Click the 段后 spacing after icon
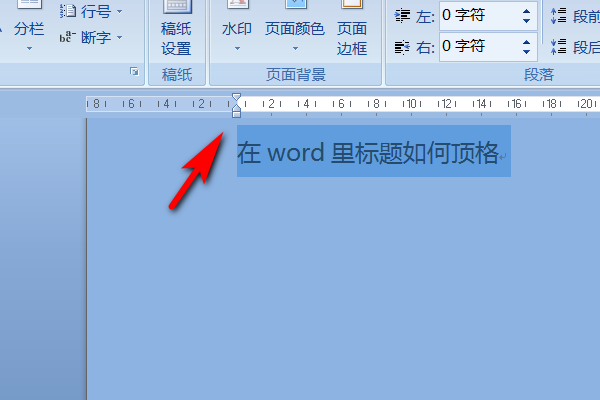Screen dimensions: 600x400 (558, 47)
